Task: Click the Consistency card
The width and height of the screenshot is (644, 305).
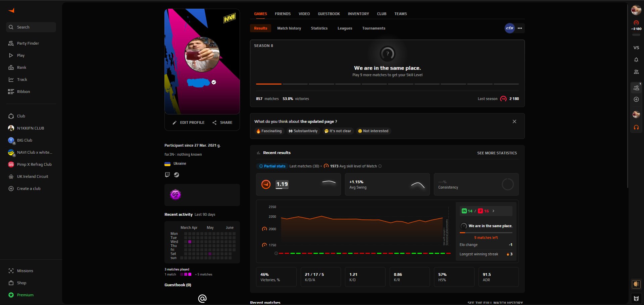Action: (x=476, y=184)
